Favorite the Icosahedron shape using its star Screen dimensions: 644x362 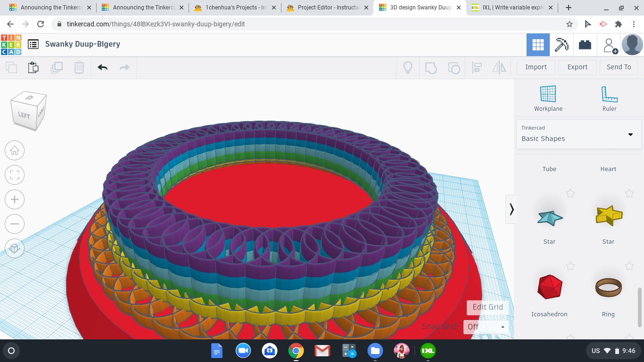[570, 266]
